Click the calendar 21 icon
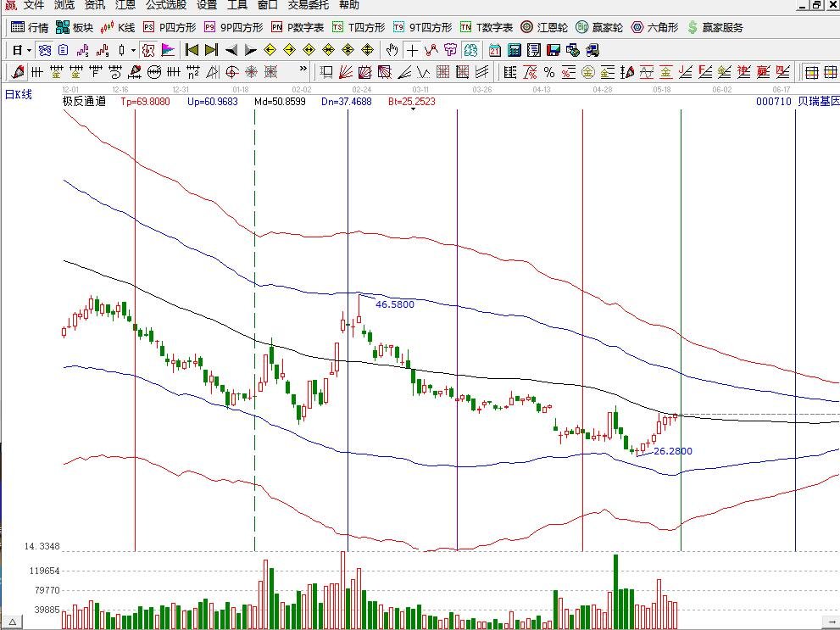The image size is (840, 630). pos(494,50)
